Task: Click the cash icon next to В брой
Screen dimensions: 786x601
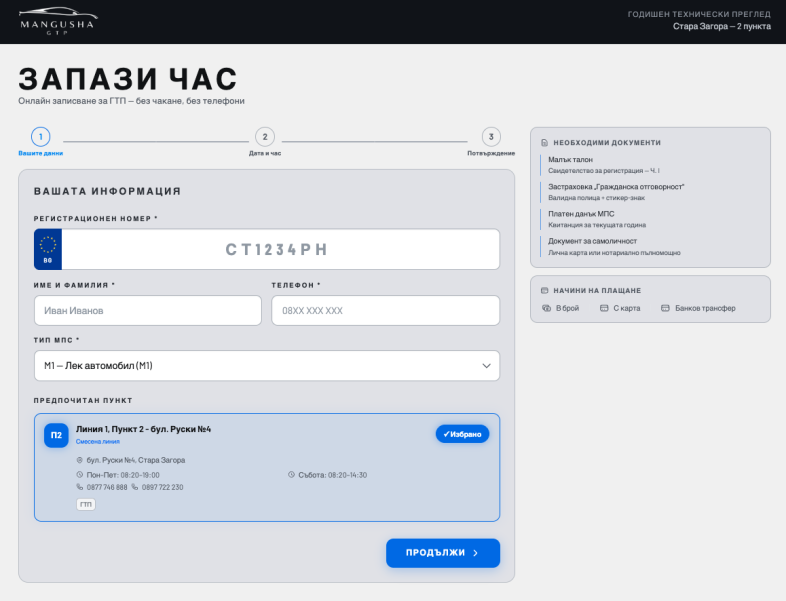Action: coord(546,308)
